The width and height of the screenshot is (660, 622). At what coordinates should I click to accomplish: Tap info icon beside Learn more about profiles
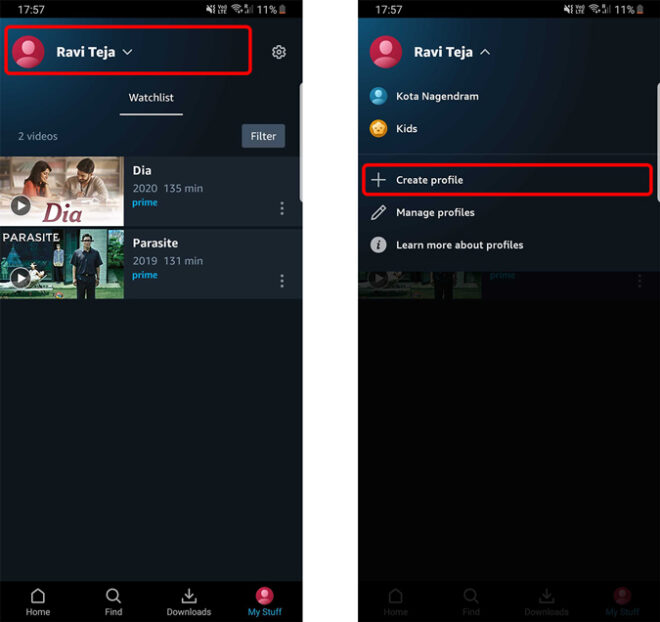tap(378, 245)
